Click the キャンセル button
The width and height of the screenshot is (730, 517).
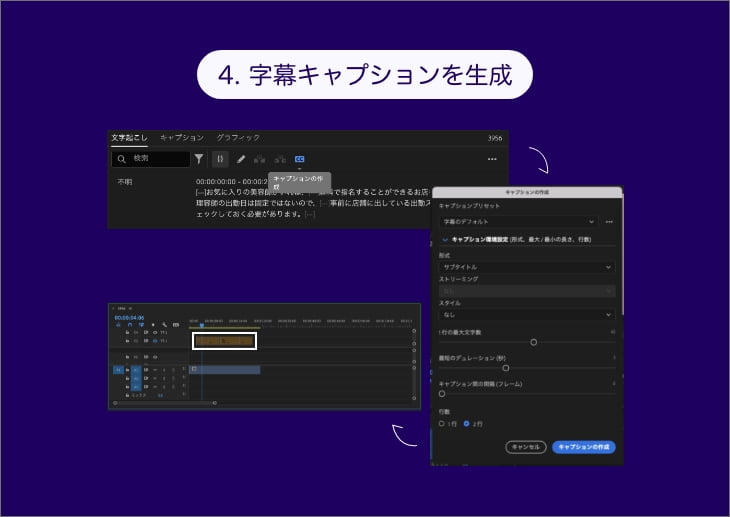tap(525, 447)
